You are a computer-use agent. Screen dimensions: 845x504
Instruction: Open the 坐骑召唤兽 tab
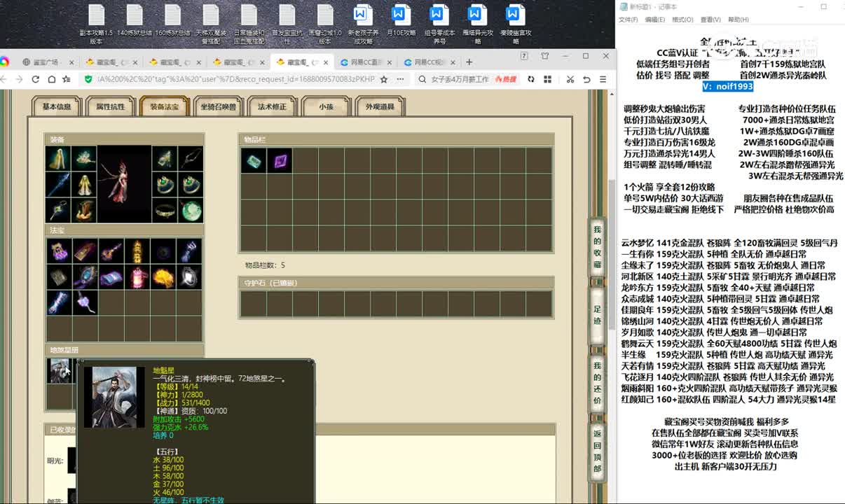[x=219, y=106]
